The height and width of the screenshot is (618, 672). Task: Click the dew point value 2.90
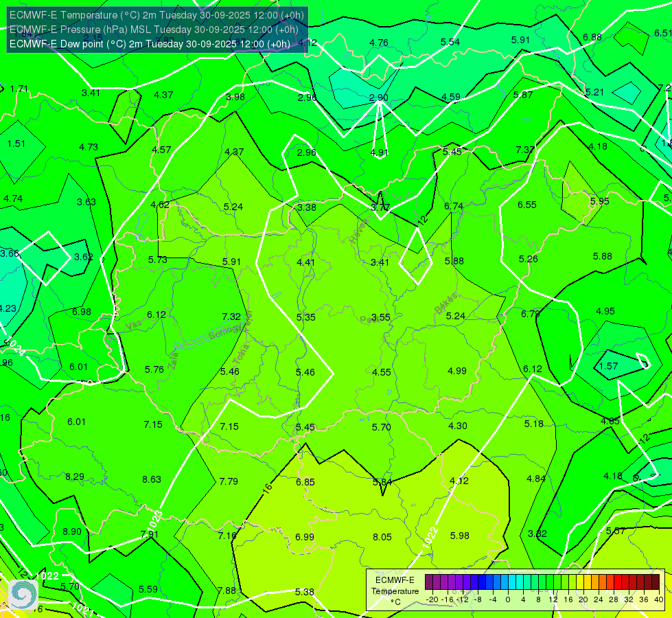click(x=379, y=98)
